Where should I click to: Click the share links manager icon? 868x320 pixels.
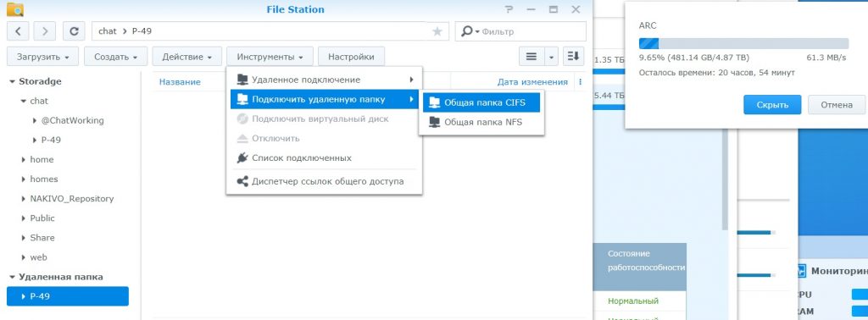[242, 181]
